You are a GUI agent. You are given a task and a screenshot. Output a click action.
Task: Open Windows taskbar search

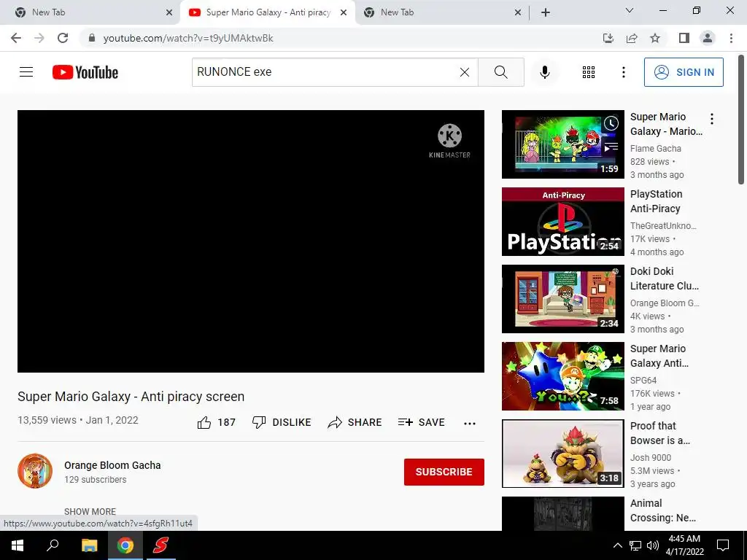(53, 545)
